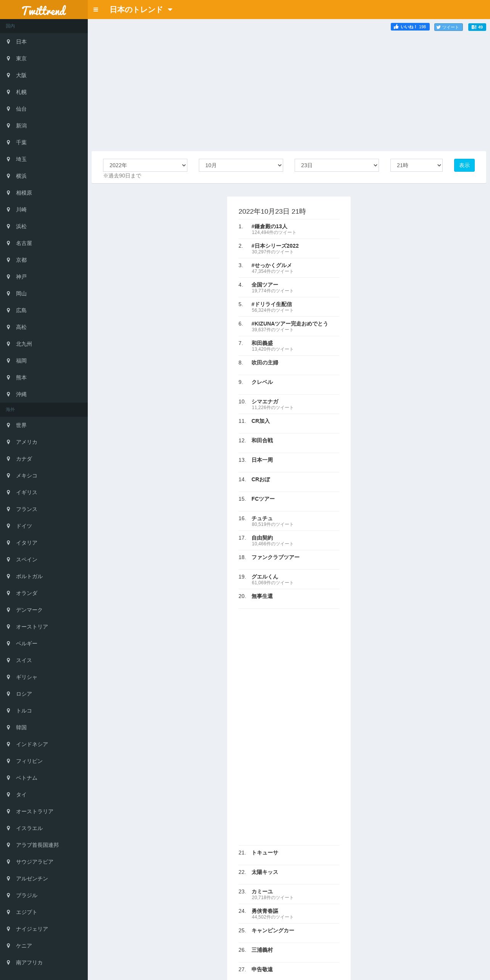Open the 10月 month dropdown
Screen dimensions: 490x980
(241, 165)
